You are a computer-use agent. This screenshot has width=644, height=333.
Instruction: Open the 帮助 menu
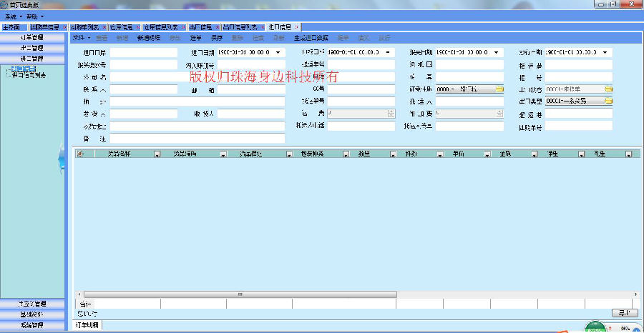click(x=34, y=17)
